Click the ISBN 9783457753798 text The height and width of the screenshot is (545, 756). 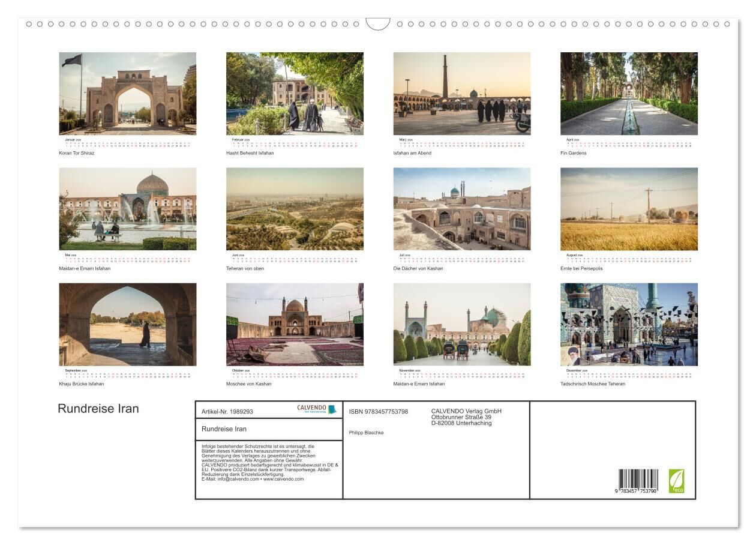(379, 412)
